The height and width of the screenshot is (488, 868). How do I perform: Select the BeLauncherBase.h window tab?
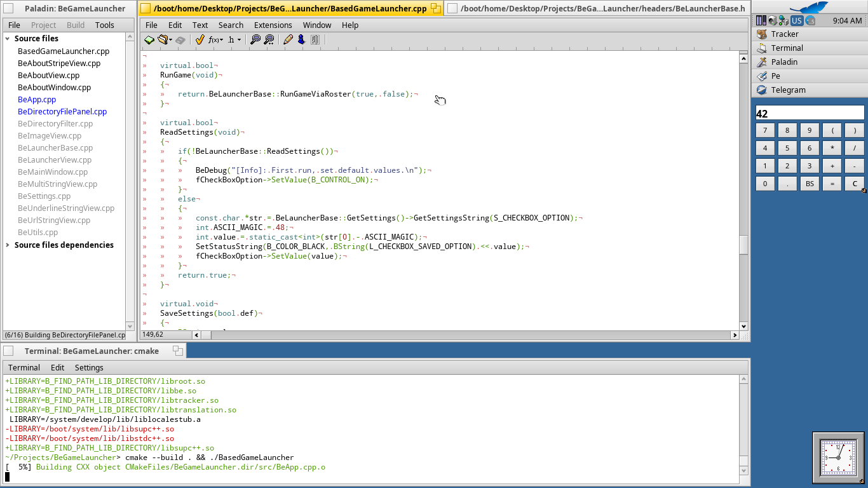coord(597,8)
